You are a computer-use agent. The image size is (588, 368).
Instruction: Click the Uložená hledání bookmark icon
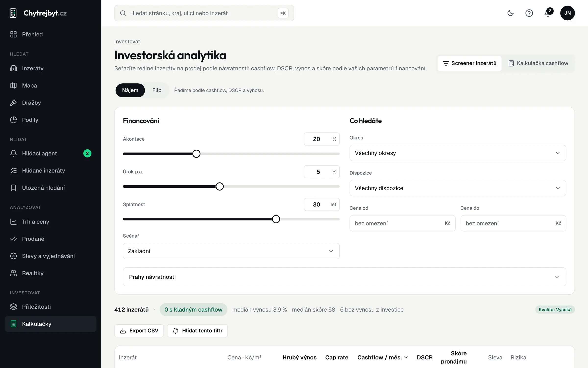13,188
